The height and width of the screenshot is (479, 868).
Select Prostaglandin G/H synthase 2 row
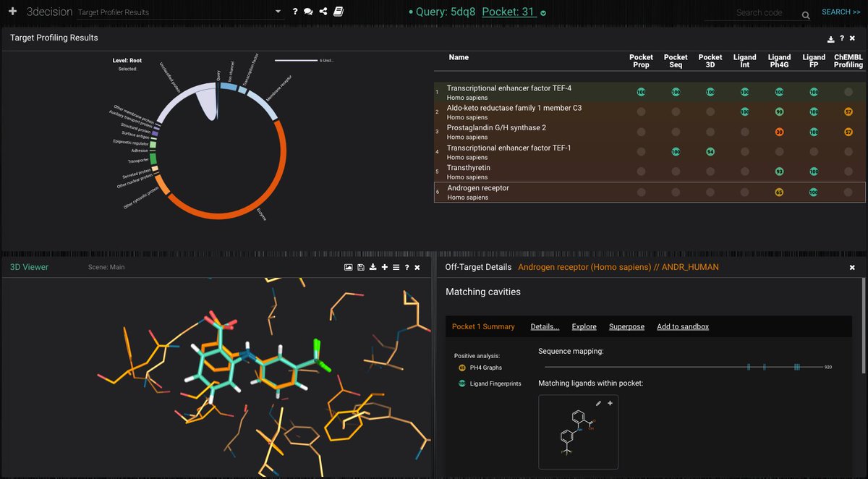pyautogui.click(x=650, y=132)
